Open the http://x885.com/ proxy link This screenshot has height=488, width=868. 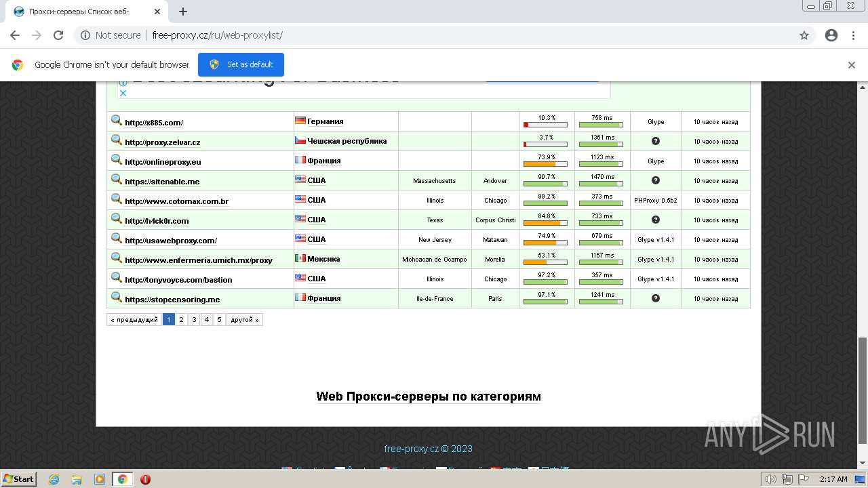point(154,123)
